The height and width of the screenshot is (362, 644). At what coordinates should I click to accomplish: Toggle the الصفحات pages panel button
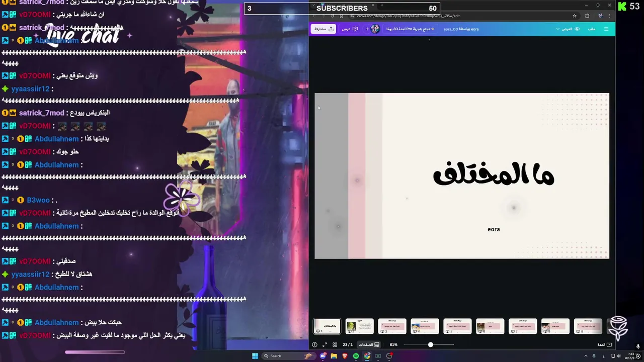click(369, 345)
